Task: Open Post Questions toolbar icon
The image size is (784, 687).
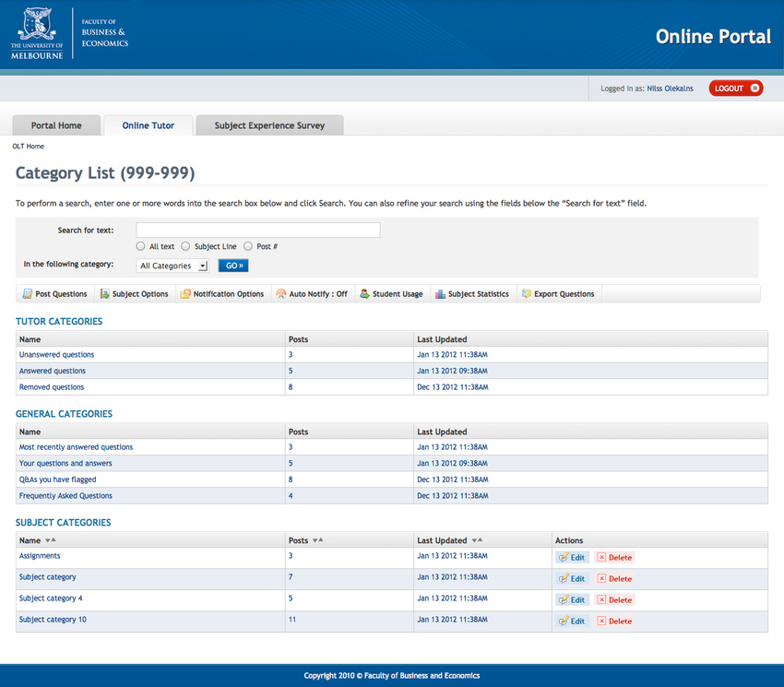Action: coord(28,294)
